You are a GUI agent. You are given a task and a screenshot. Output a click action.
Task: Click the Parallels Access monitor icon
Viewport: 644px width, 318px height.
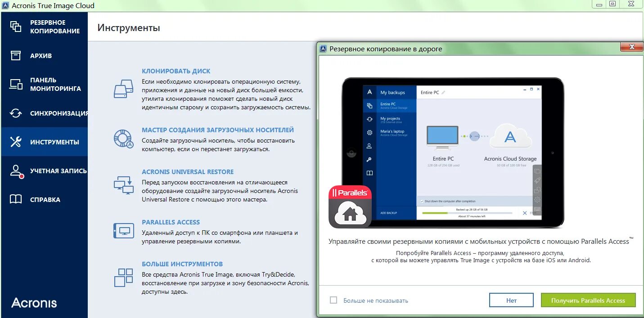click(123, 231)
